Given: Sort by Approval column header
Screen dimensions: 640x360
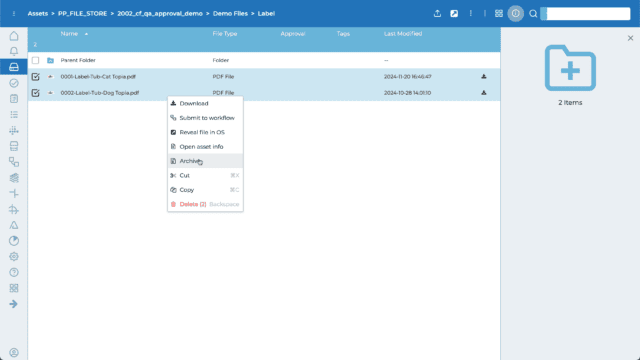Looking at the screenshot, I should (293, 34).
